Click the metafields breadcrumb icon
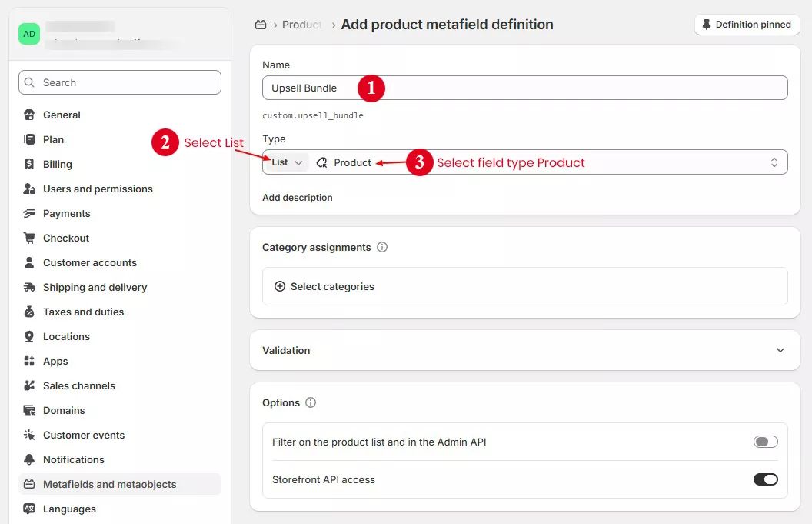 click(261, 24)
